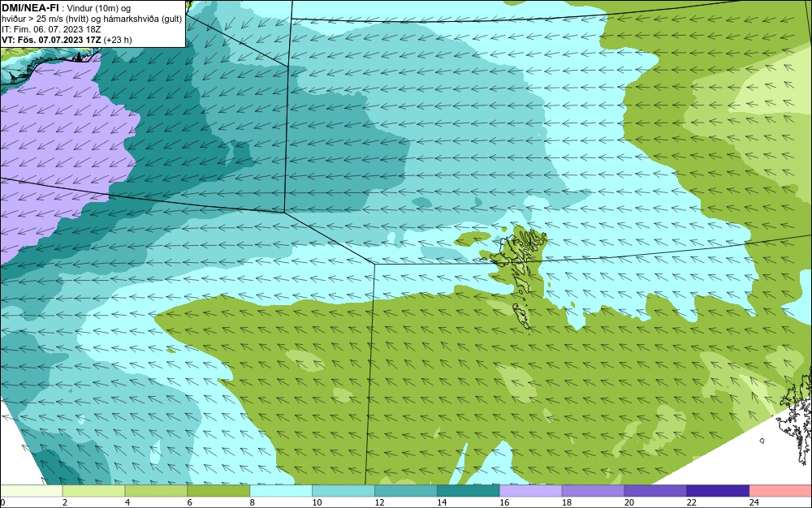Click the legend scale label "14"
812x508 pixels.
click(442, 502)
